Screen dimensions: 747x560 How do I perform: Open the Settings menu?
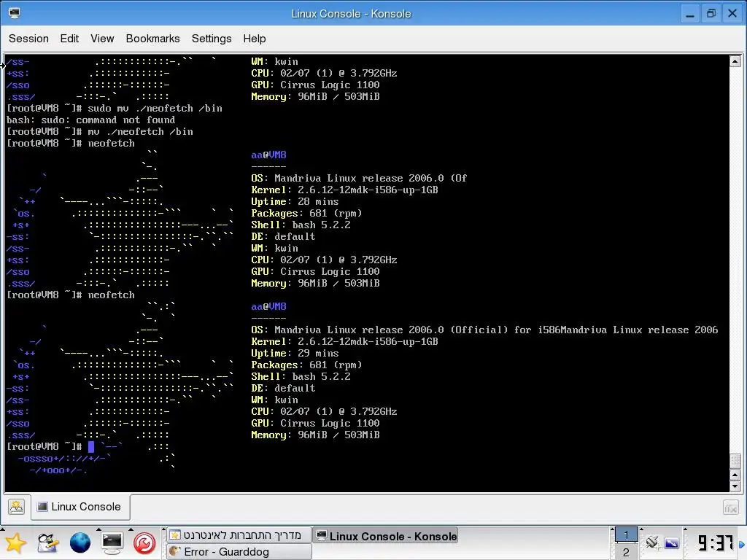[x=212, y=39]
